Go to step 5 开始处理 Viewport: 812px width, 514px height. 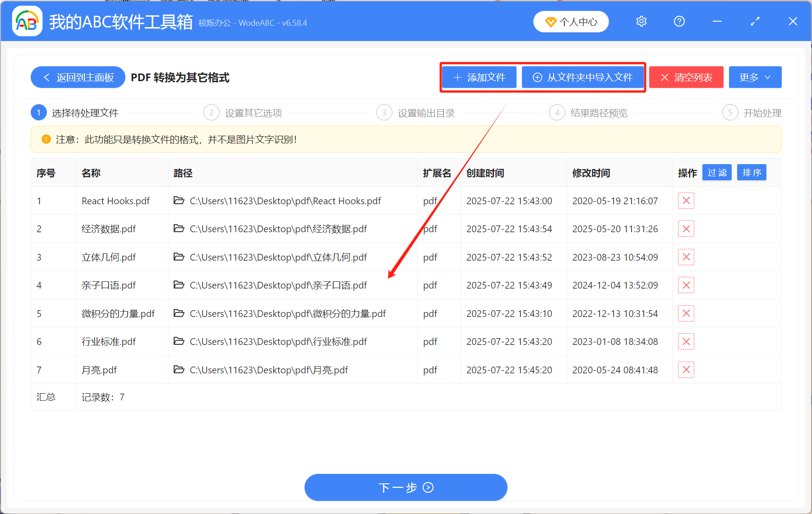[752, 113]
